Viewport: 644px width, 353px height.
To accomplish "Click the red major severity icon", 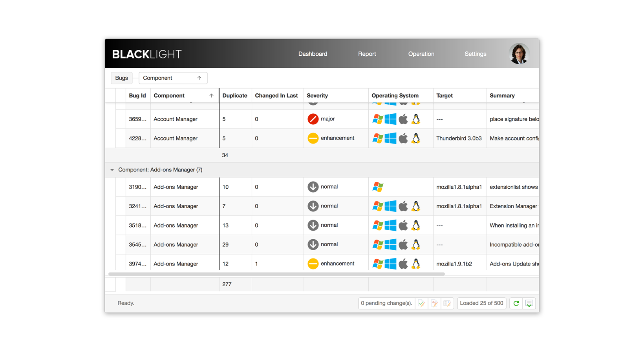I will [x=313, y=119].
